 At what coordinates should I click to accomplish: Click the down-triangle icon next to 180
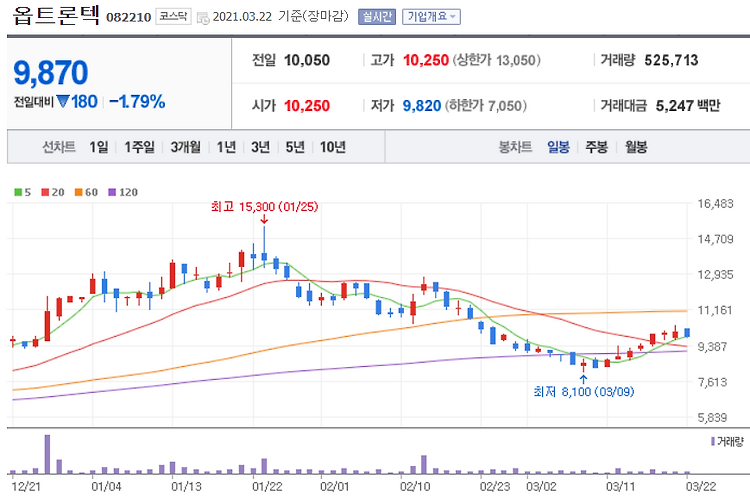63,101
